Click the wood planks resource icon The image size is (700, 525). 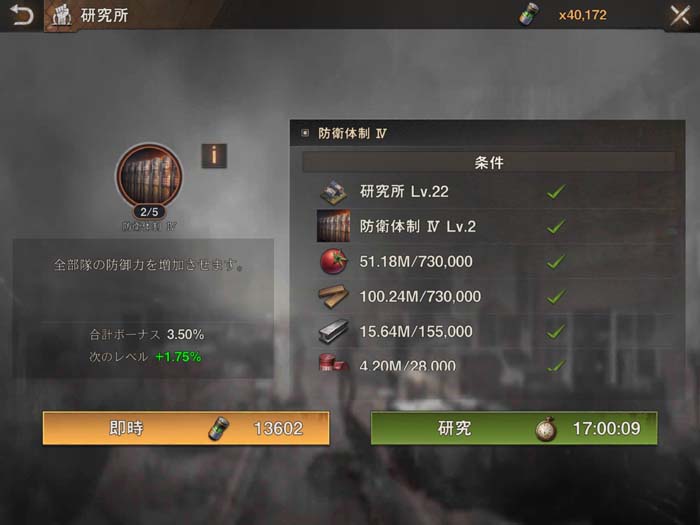click(333, 296)
